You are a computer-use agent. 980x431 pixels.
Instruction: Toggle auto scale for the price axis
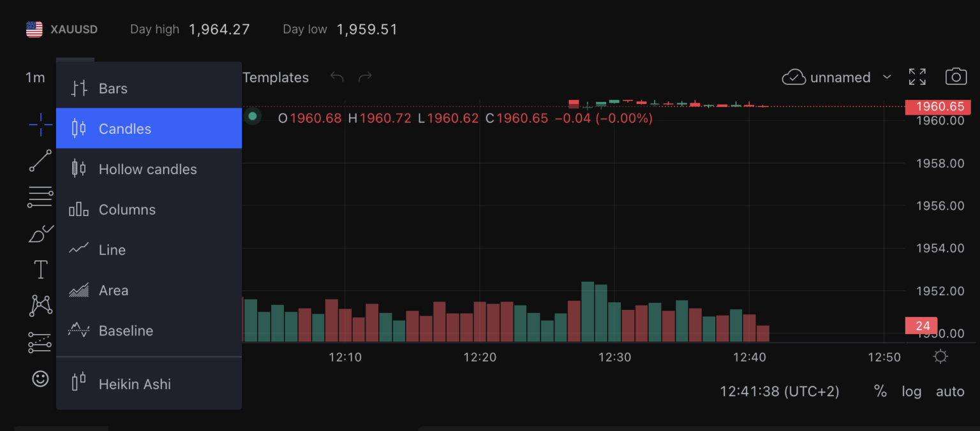click(x=950, y=391)
